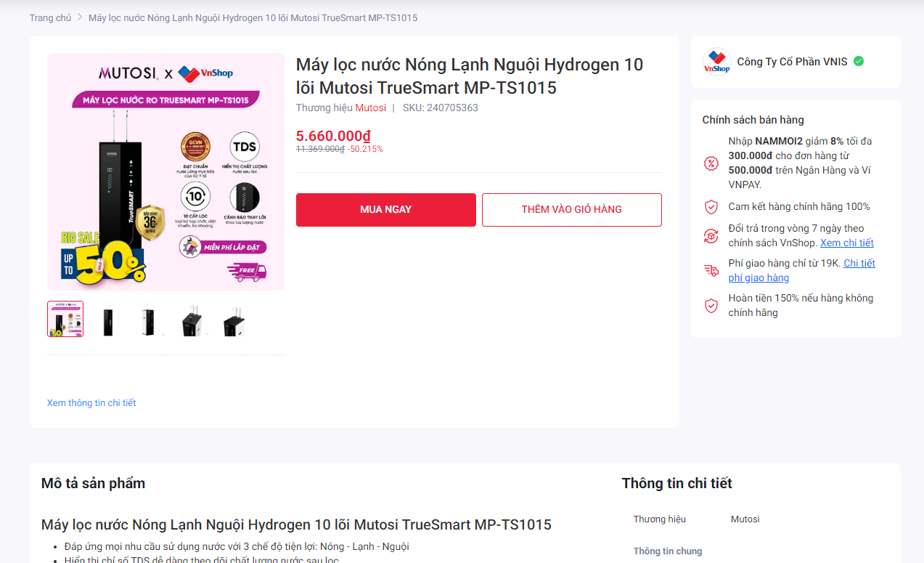Image resolution: width=924 pixels, height=563 pixels.
Task: Click the genuine guarantee shield icon
Action: click(x=711, y=207)
